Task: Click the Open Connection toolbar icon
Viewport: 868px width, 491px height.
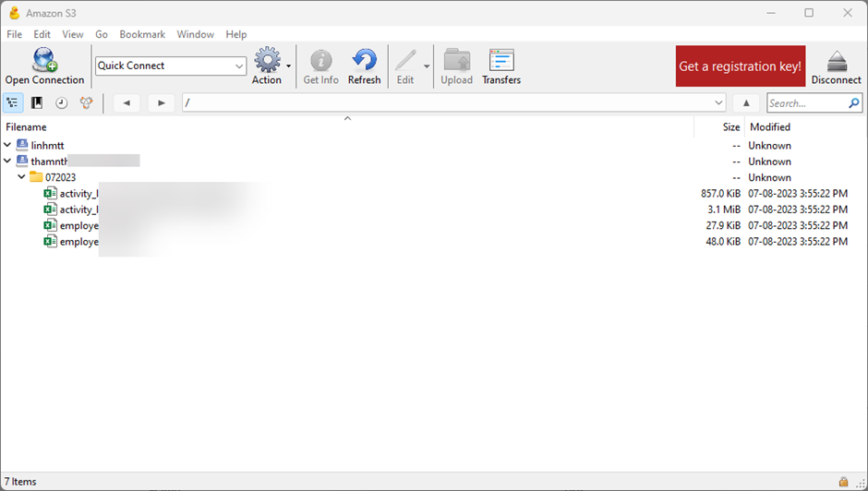Action: 44,62
